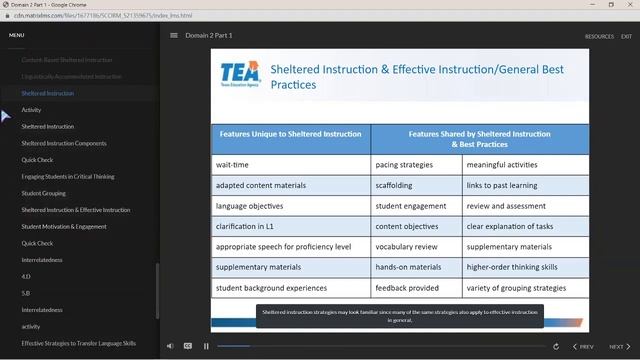Open Sheltered Instruction & Effective Instruction item
Screen dimensions: 640x360
pyautogui.click(x=76, y=210)
